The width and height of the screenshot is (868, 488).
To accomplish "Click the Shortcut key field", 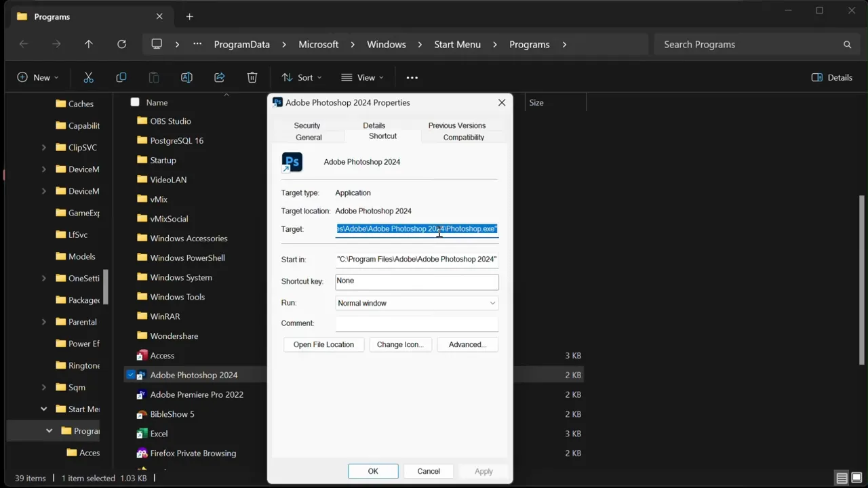I will click(417, 281).
